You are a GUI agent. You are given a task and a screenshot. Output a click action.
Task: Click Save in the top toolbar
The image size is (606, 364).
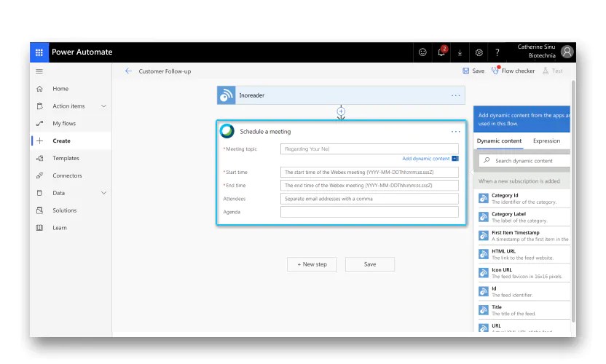tap(473, 71)
